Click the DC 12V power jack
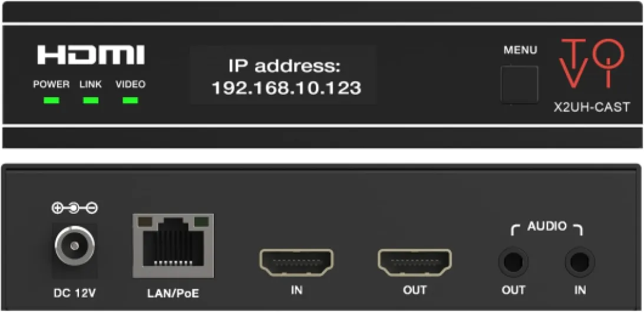This screenshot has height=312, width=644. (74, 246)
